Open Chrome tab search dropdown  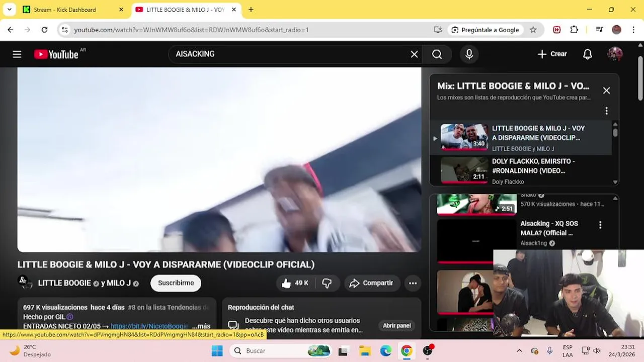tap(9, 10)
